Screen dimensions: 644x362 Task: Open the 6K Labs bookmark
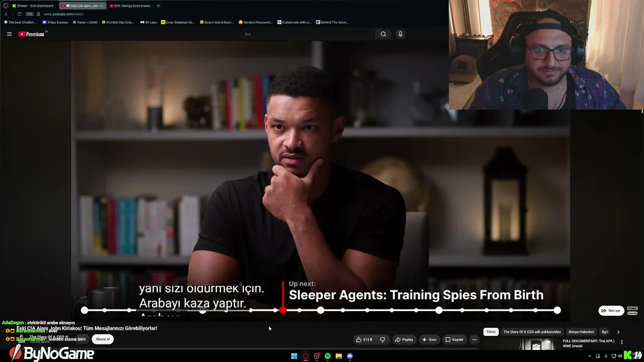(x=148, y=22)
